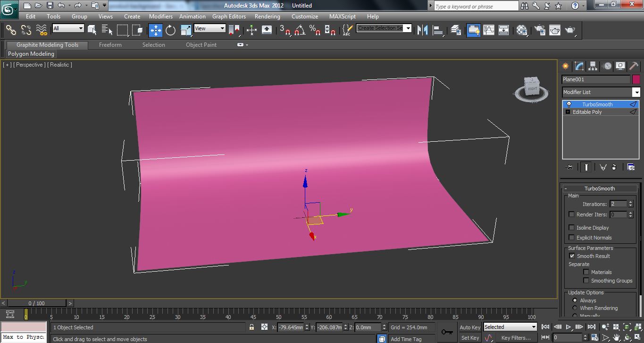Viewport: 644px width, 343px height.
Task: Open the Motion panel icon
Action: 607,66
